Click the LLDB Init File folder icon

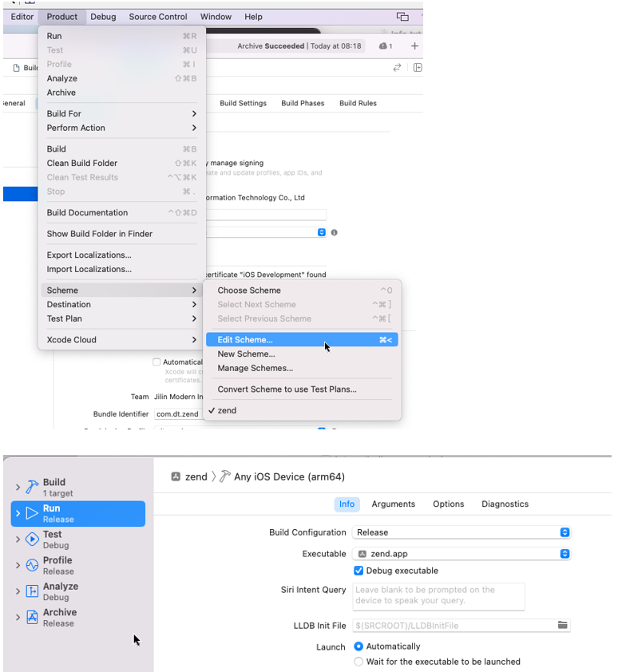(x=563, y=625)
